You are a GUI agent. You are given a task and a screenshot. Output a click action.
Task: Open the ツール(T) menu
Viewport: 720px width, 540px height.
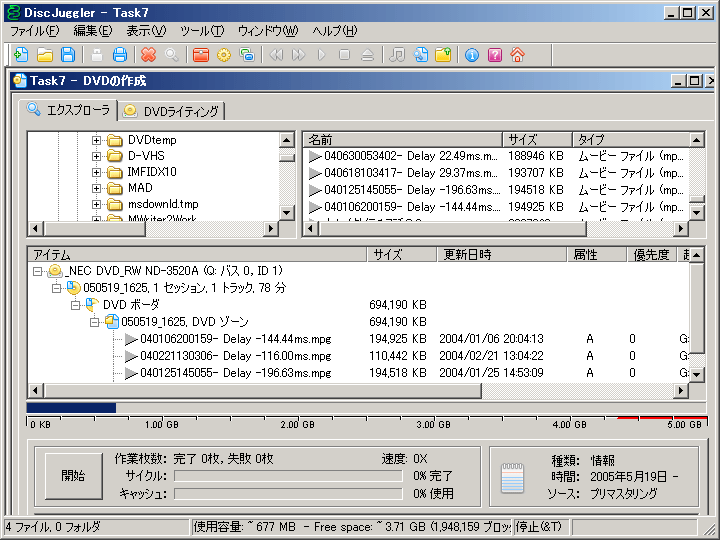[x=202, y=31]
